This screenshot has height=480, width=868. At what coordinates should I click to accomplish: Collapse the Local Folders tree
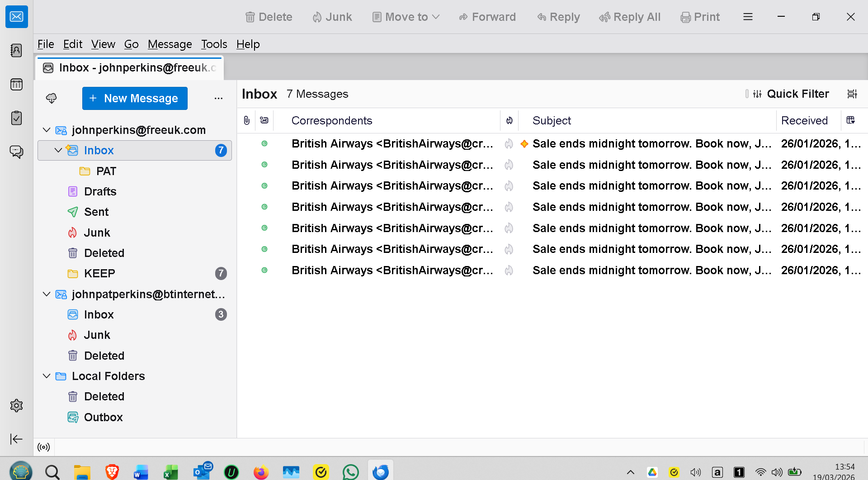pyautogui.click(x=47, y=376)
